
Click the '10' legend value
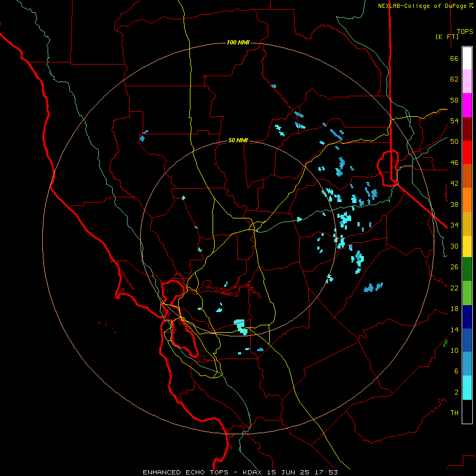[x=454, y=350]
